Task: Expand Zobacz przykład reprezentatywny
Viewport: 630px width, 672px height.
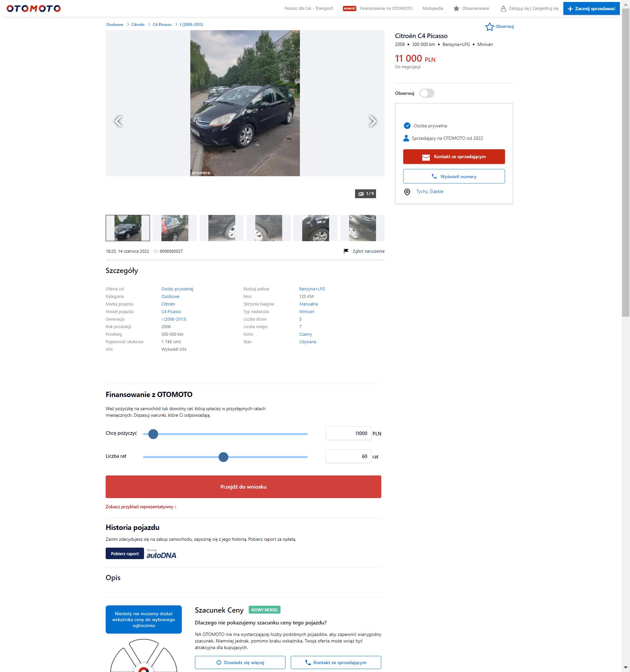Action: point(141,507)
